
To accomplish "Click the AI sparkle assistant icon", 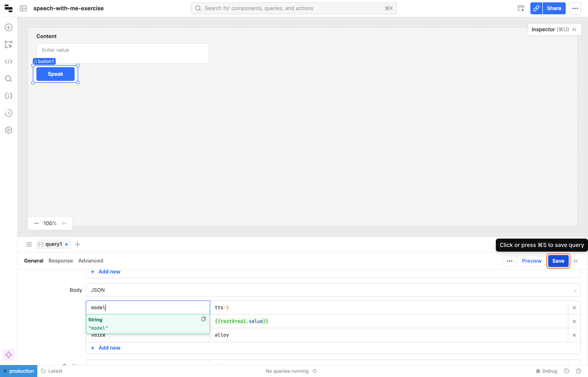I will pyautogui.click(x=9, y=355).
